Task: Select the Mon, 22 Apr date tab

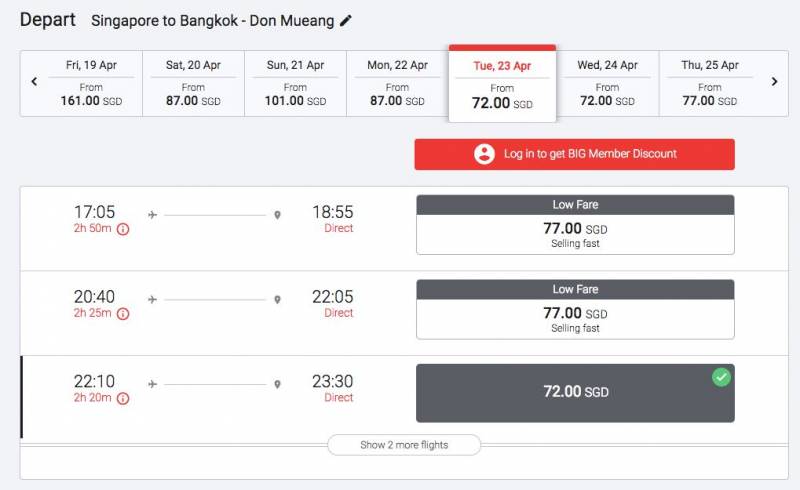Action: pyautogui.click(x=397, y=82)
